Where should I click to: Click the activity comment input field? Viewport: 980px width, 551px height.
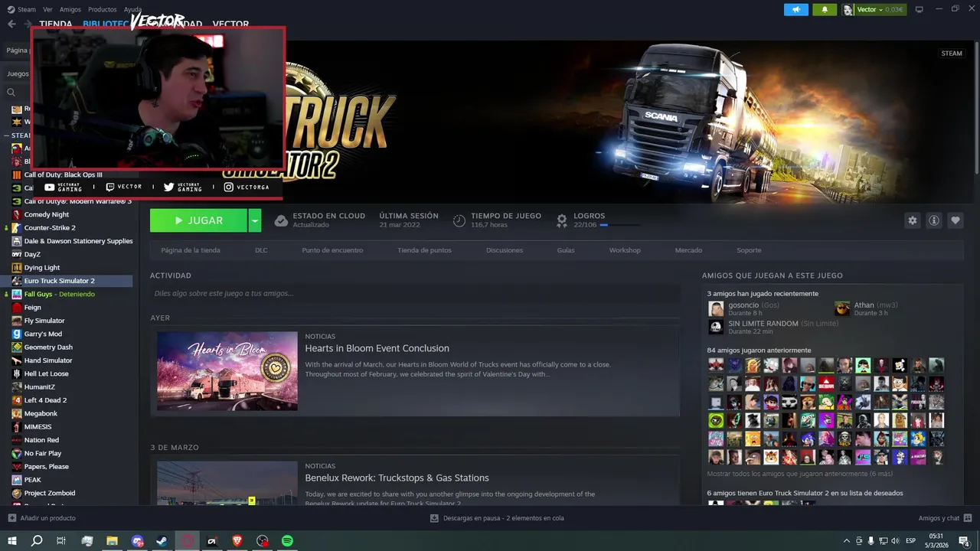(414, 293)
